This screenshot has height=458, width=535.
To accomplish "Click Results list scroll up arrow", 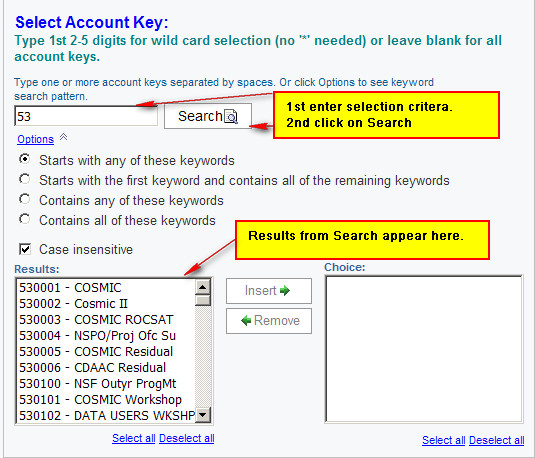I will 203,287.
